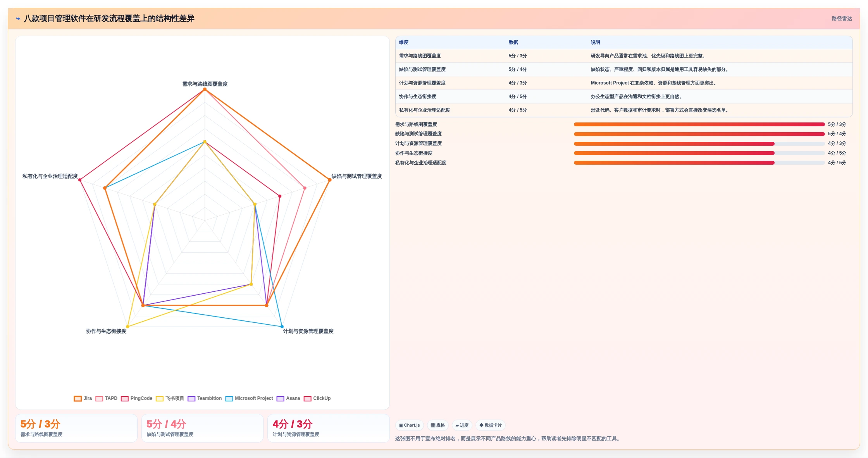Click the header icon beside the title
This screenshot has height=458, width=868.
pos(18,19)
